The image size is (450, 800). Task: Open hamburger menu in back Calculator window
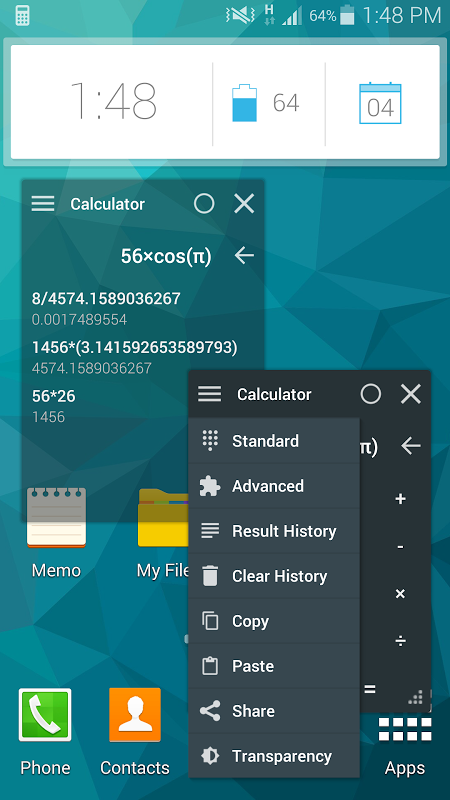point(43,204)
